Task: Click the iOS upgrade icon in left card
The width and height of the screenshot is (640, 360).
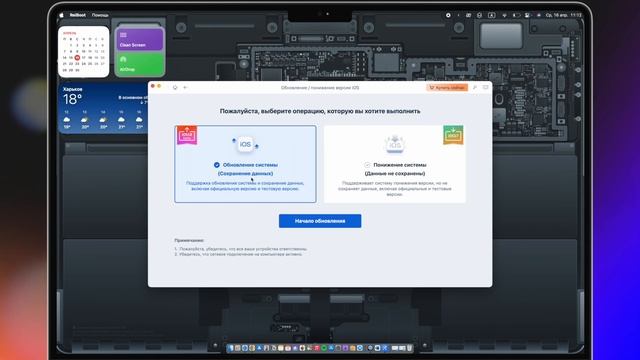Action: coord(245,144)
